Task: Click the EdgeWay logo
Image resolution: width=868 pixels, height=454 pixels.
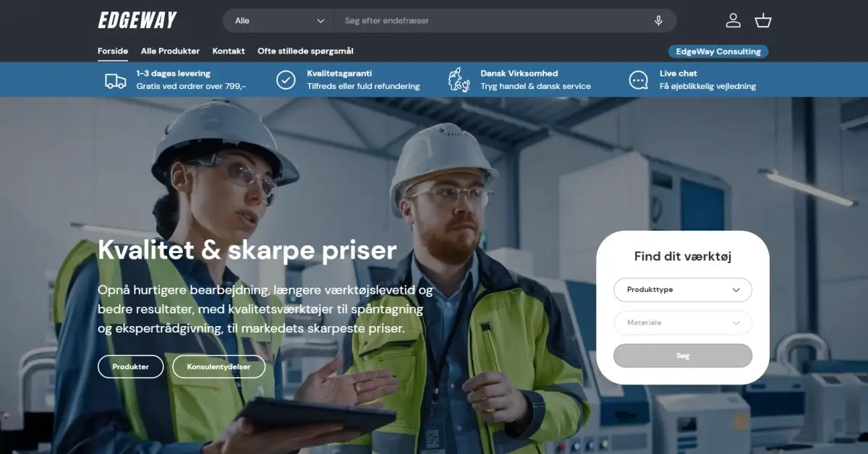Action: point(137,20)
